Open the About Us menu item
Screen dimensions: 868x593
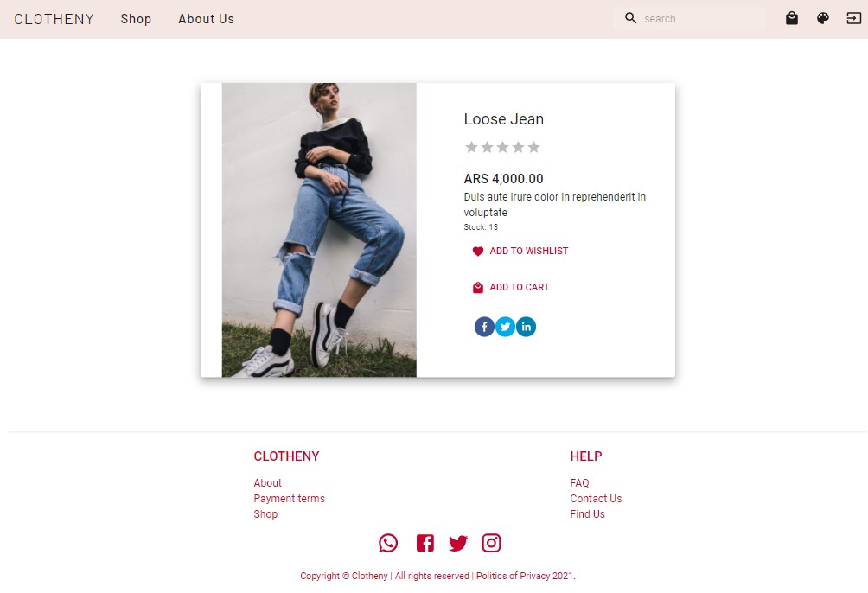coord(206,19)
